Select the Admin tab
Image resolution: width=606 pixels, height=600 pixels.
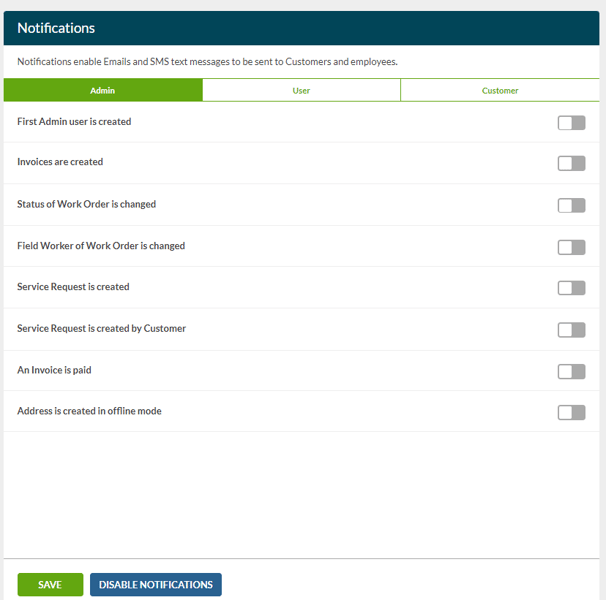[103, 90]
